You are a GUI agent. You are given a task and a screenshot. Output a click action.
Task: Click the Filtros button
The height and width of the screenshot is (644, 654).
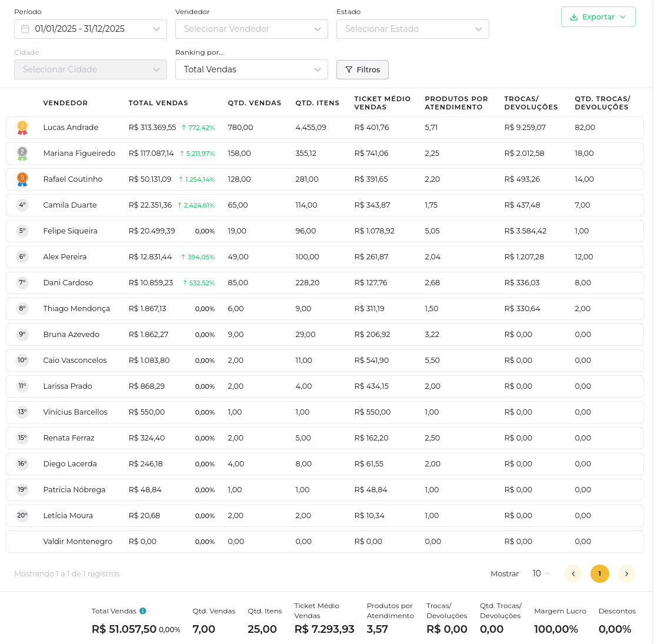click(362, 69)
